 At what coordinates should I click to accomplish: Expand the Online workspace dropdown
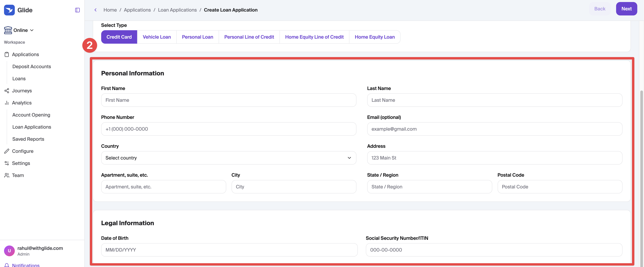pyautogui.click(x=19, y=30)
